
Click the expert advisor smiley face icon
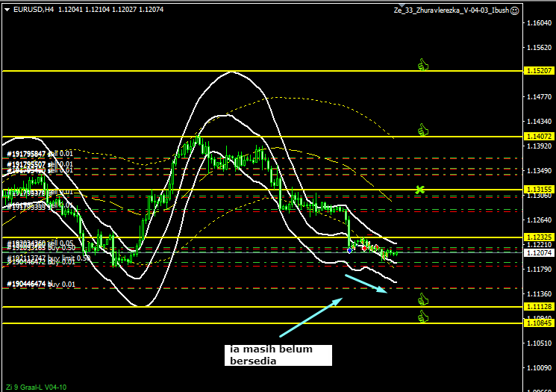[x=514, y=10]
